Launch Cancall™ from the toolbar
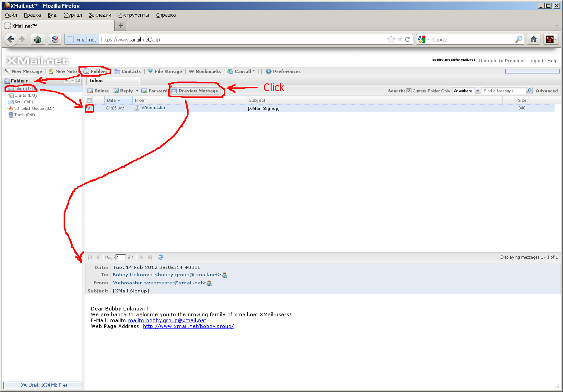 point(241,71)
